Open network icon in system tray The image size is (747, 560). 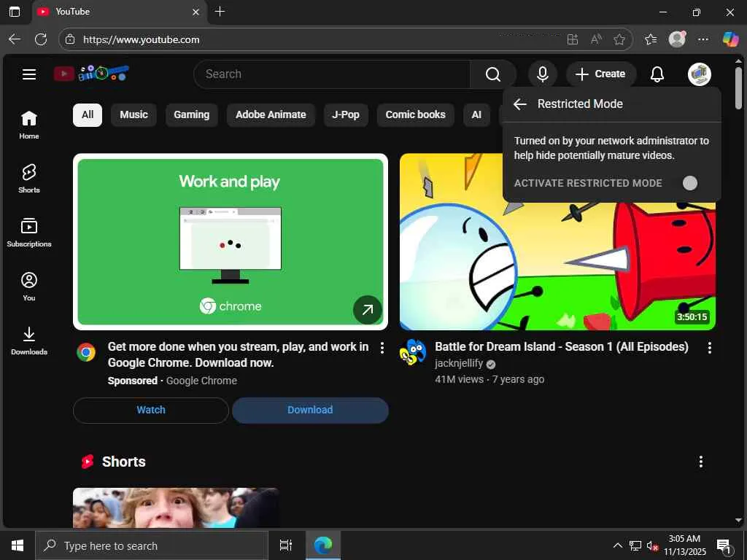click(x=635, y=545)
